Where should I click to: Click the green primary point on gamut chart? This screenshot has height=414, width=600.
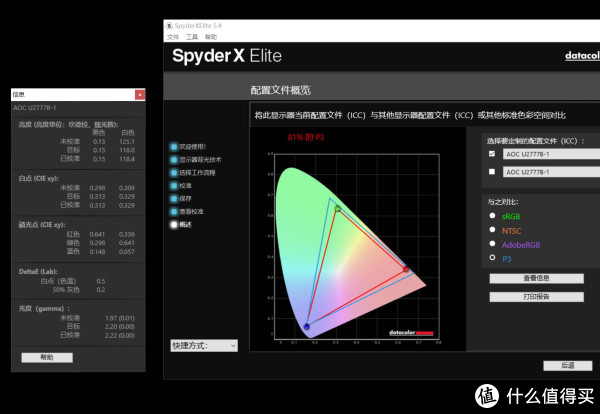[338, 209]
